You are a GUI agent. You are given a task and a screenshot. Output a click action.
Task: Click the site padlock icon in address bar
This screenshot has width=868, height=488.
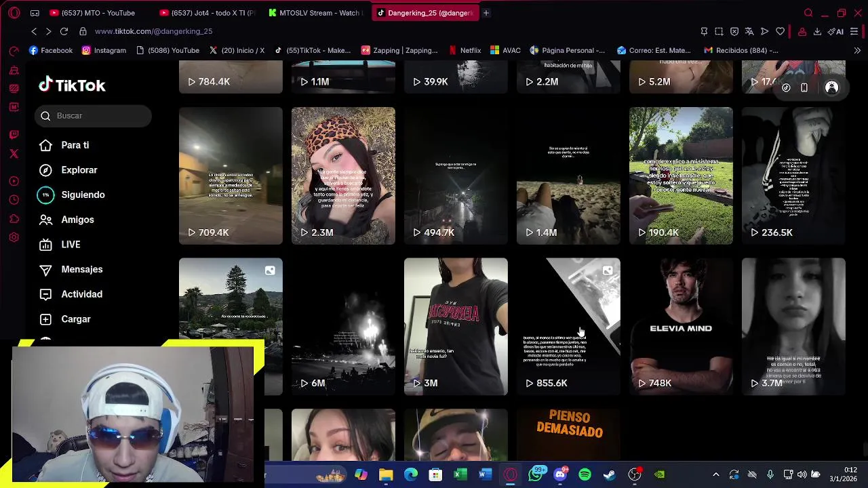click(83, 31)
